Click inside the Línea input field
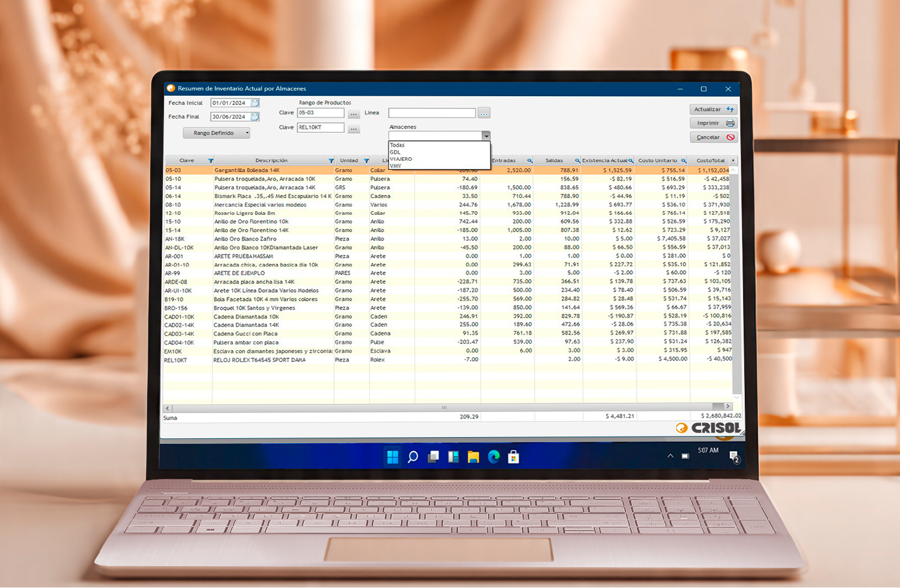Viewport: 900px width, 588px height. point(431,113)
